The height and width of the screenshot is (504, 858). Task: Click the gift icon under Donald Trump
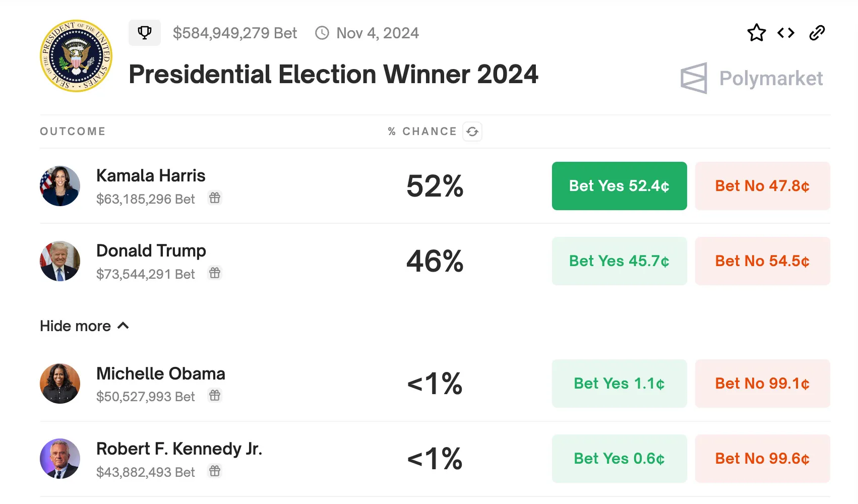215,273
